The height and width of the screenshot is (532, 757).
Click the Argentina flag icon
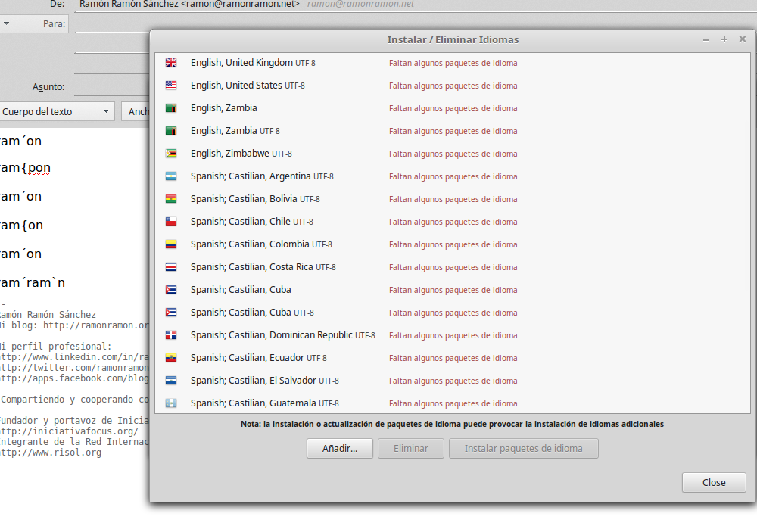coord(171,176)
